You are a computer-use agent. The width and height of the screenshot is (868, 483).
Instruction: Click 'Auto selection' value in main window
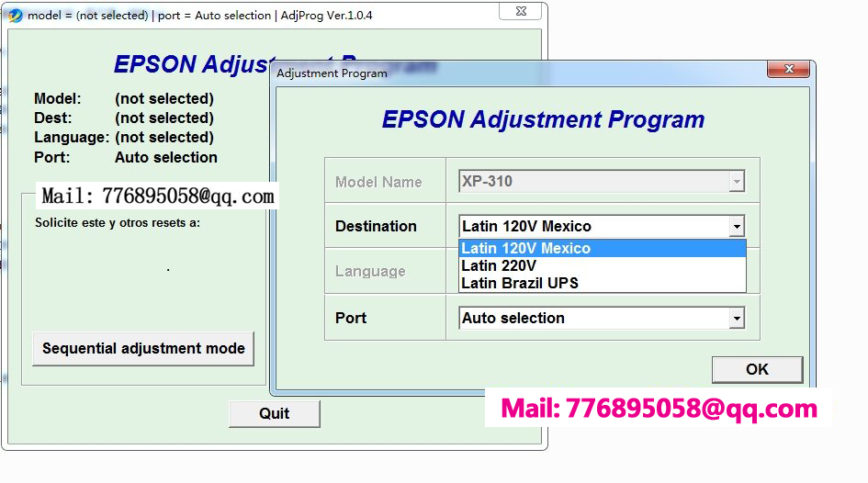pyautogui.click(x=166, y=157)
